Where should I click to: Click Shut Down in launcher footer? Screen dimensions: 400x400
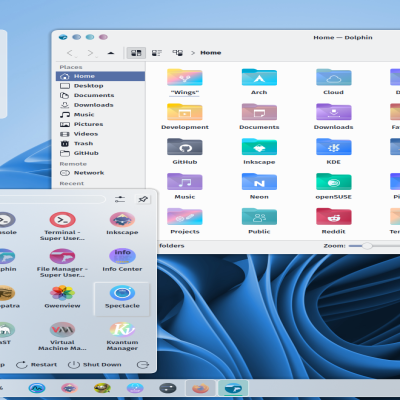click(x=95, y=365)
